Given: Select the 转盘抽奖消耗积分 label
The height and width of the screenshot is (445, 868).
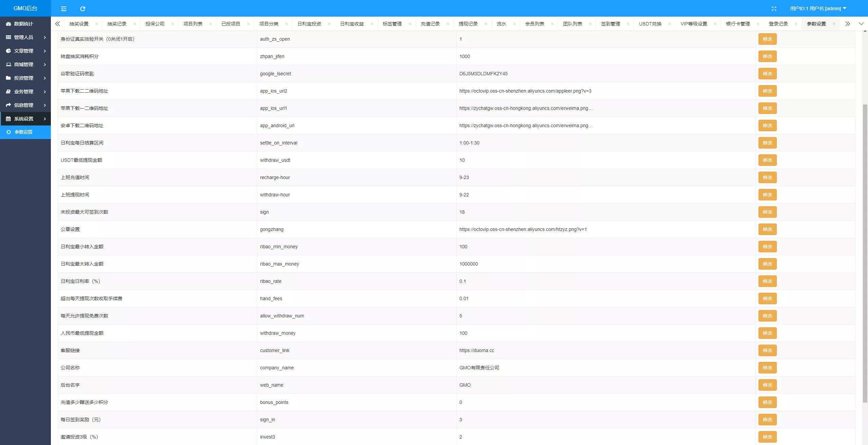Looking at the screenshot, I should click(80, 56).
